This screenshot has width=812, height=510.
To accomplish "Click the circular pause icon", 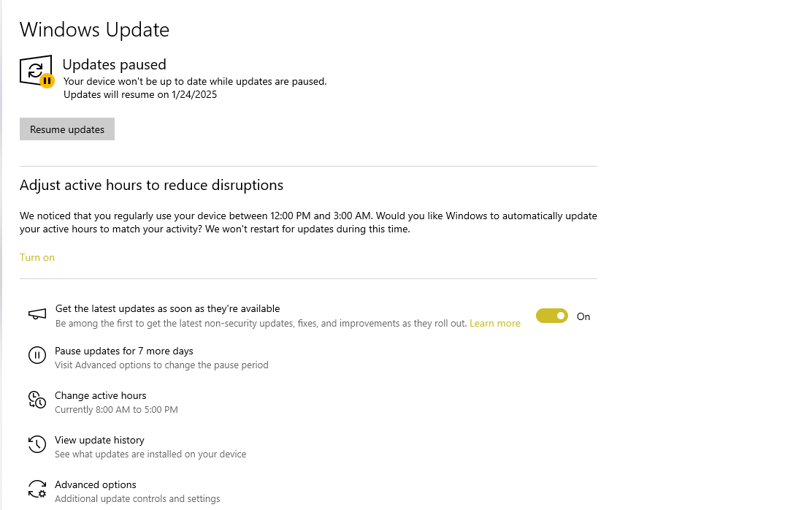I will click(37, 355).
